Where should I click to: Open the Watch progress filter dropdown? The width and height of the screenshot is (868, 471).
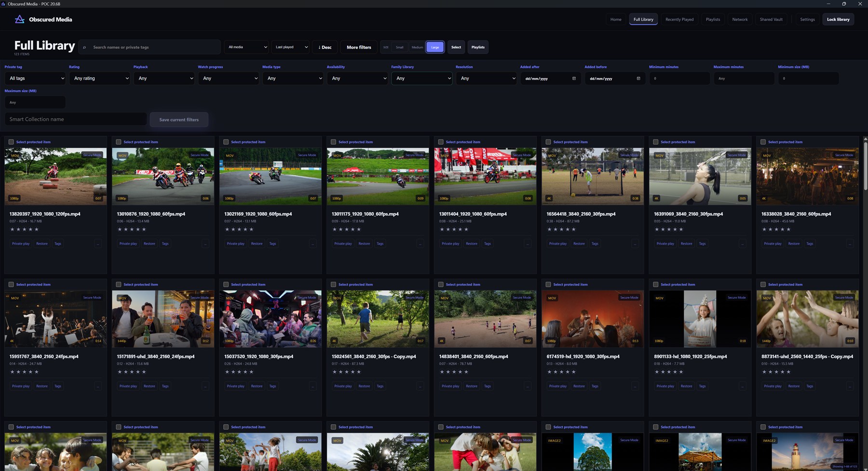pos(229,78)
